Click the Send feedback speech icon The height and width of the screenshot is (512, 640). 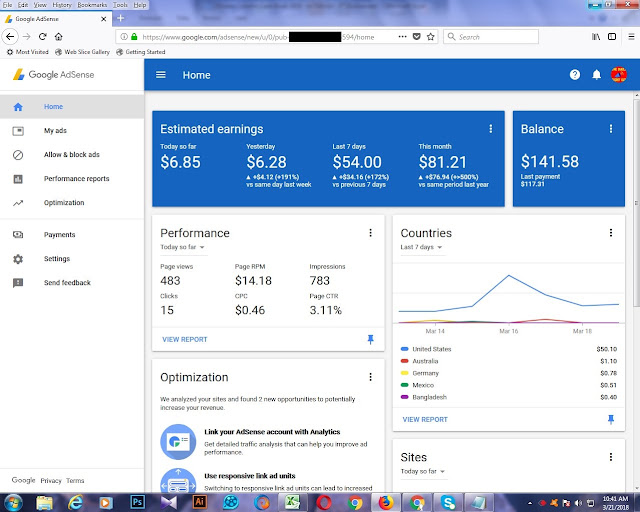[18, 283]
